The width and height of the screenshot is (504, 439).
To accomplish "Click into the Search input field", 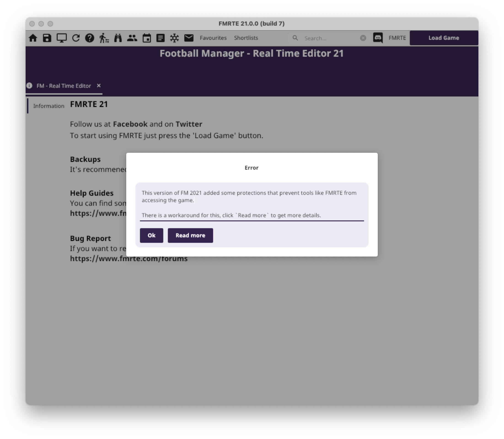I will pyautogui.click(x=330, y=38).
